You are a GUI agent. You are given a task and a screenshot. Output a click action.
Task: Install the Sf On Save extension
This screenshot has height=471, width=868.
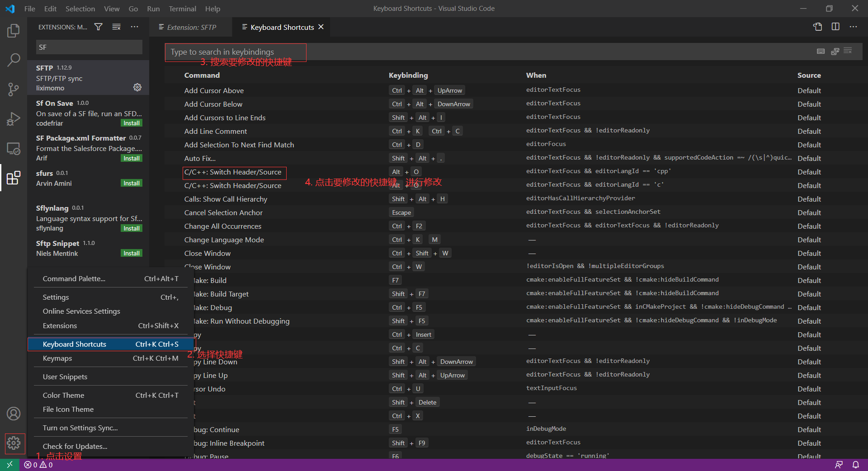pos(132,123)
